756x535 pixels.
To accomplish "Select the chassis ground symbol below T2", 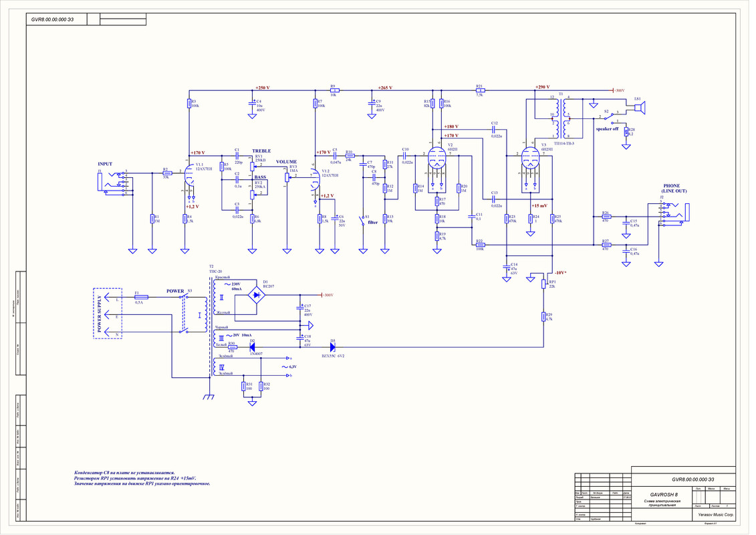I will [x=209, y=397].
